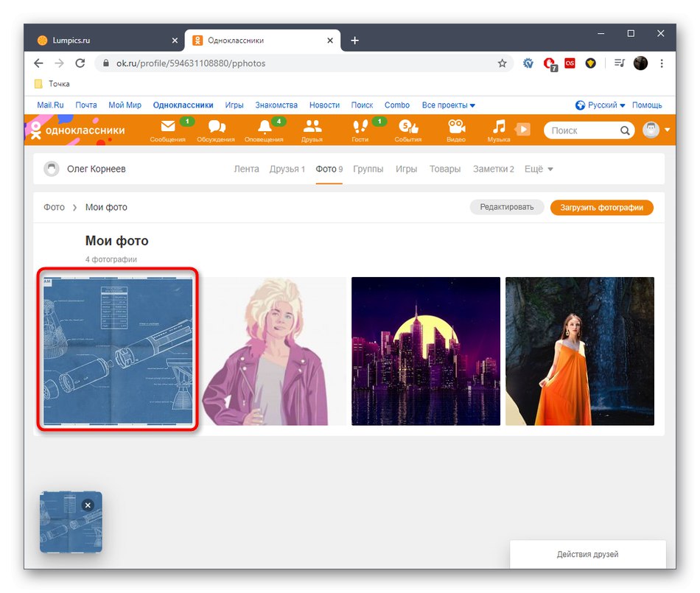The image size is (700, 593).
Task: Open the blueprint photo thumbnail
Action: (117, 351)
